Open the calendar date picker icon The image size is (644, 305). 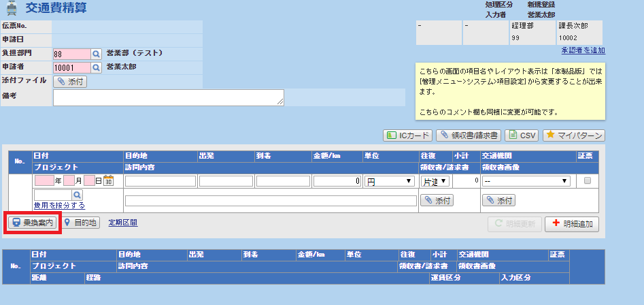108,180
